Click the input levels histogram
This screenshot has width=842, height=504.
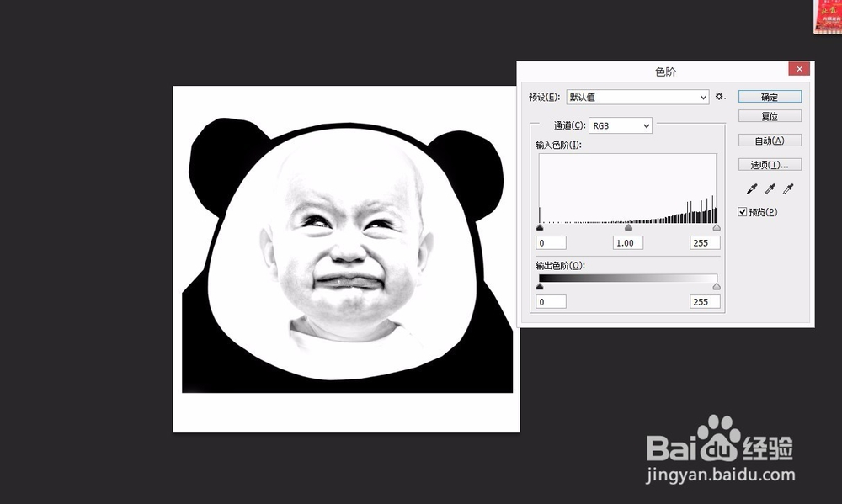coord(628,188)
